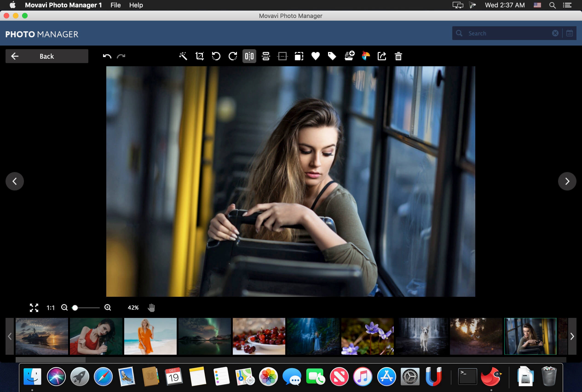Open Finder from the dock
582x392 pixels.
click(x=32, y=377)
